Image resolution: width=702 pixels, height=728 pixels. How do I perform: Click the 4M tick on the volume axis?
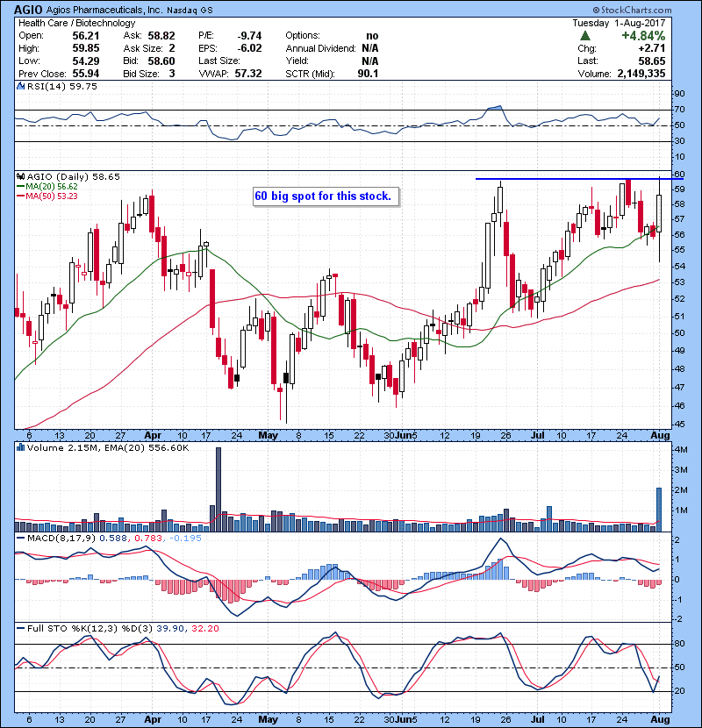[681, 450]
